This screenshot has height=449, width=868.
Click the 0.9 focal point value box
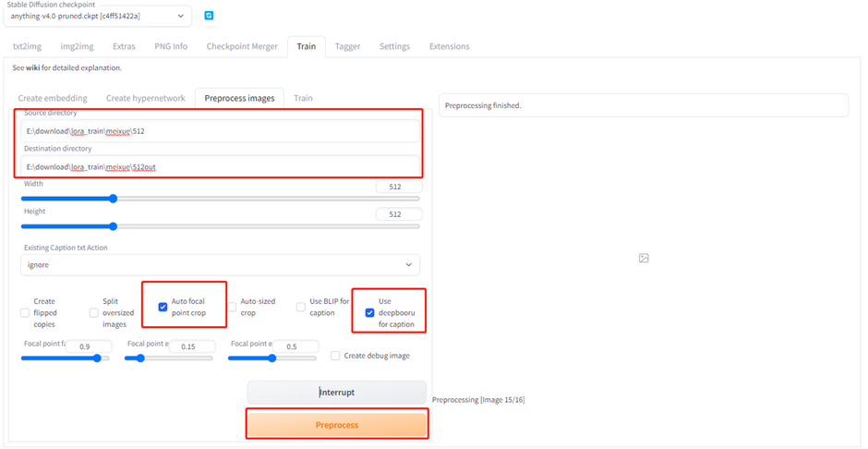89,346
